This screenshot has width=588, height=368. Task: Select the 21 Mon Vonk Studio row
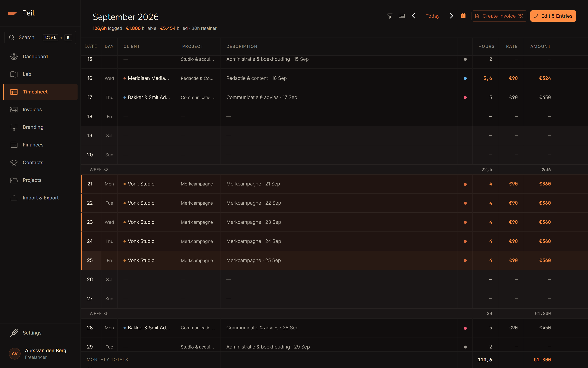(334, 184)
